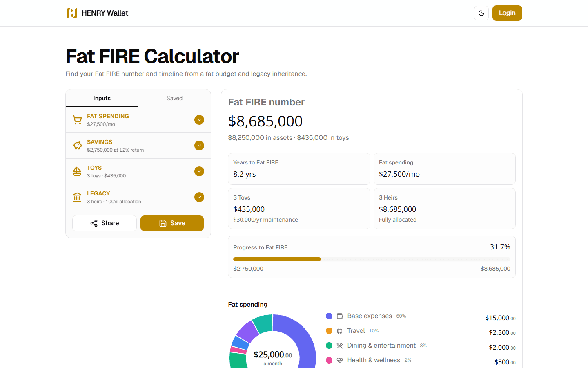
Task: Switch to the Inputs tab
Action: point(102,98)
